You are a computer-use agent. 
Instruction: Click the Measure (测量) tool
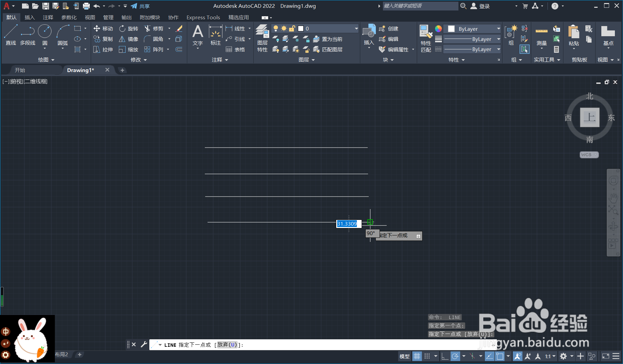(542, 35)
